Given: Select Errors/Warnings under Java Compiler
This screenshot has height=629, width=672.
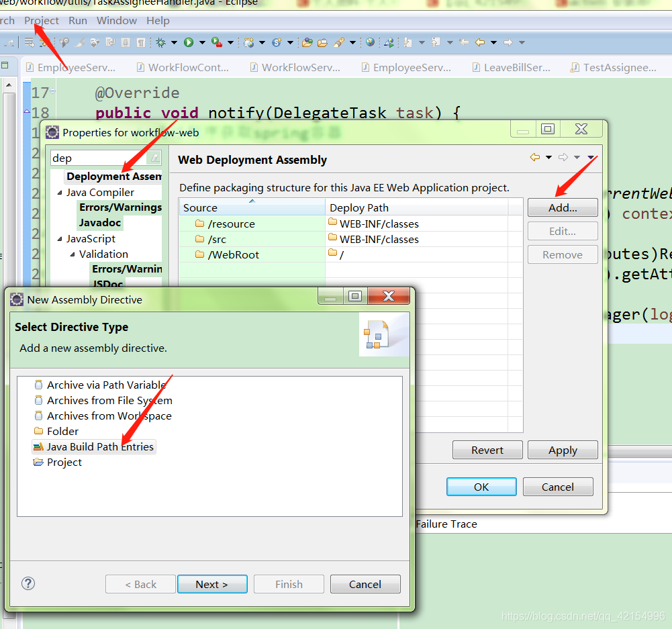Looking at the screenshot, I should (x=120, y=207).
